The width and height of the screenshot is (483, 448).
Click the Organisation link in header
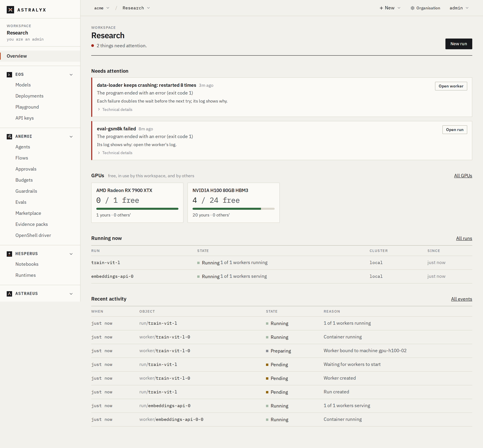[x=425, y=8]
